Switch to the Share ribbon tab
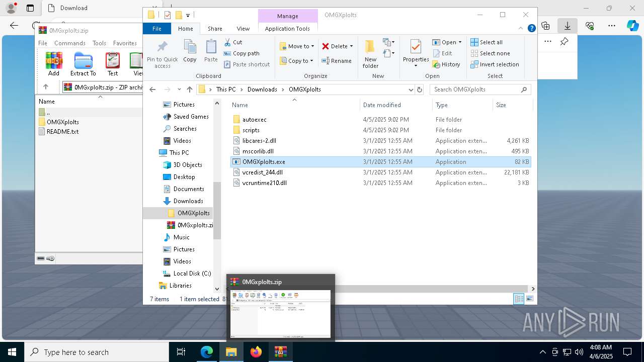This screenshot has width=644, height=362. click(215, 29)
